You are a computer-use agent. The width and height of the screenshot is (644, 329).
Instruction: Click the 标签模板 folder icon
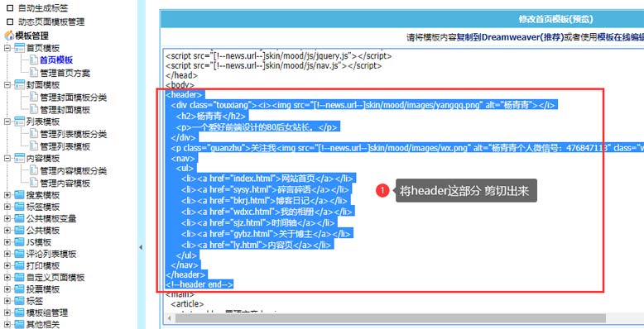20,207
